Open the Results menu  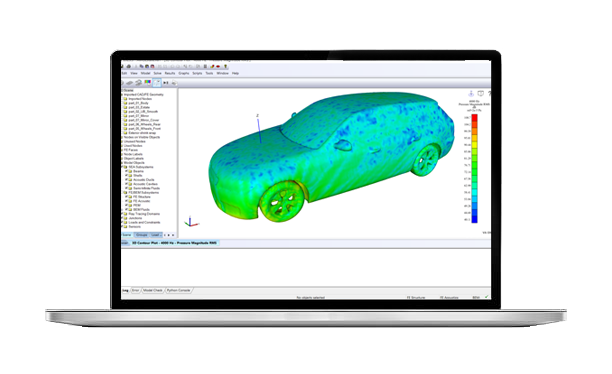pyautogui.click(x=170, y=73)
